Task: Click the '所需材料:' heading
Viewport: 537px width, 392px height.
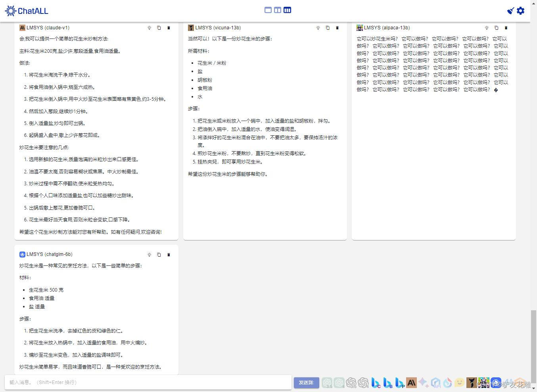Action: [x=199, y=51]
